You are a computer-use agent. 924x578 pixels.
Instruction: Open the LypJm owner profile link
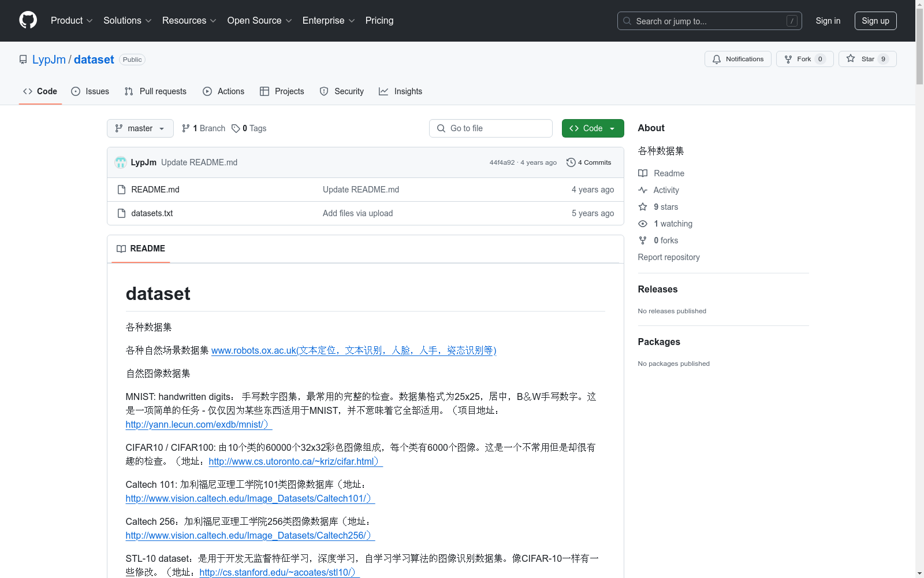49,60
